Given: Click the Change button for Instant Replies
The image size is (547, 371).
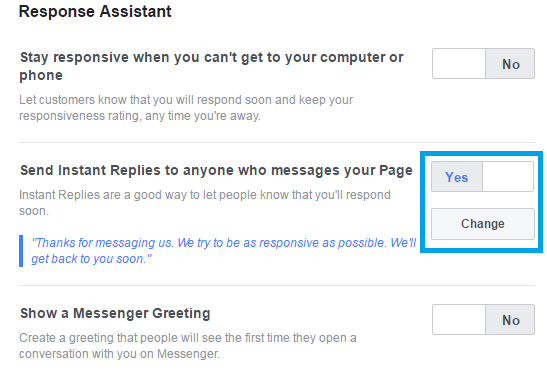Looking at the screenshot, I should coord(483,224).
